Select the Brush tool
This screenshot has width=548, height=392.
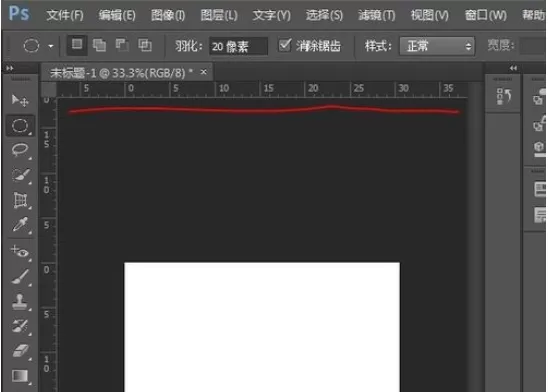pos(20,276)
